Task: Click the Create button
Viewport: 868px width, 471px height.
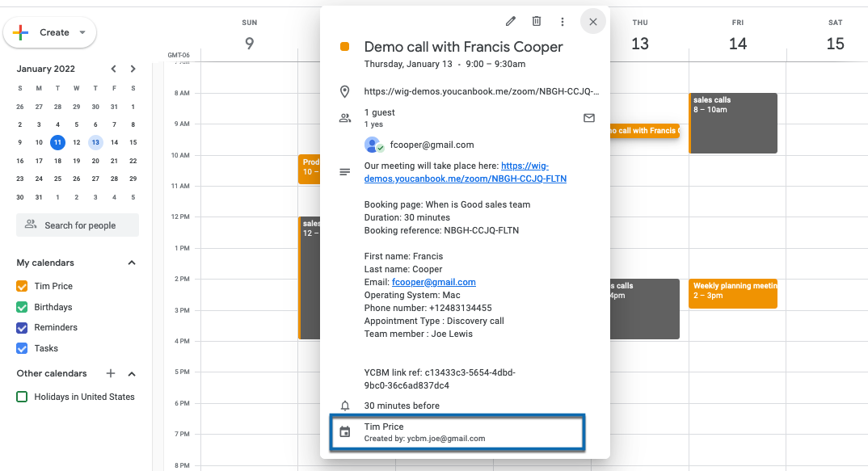Action: (x=50, y=32)
